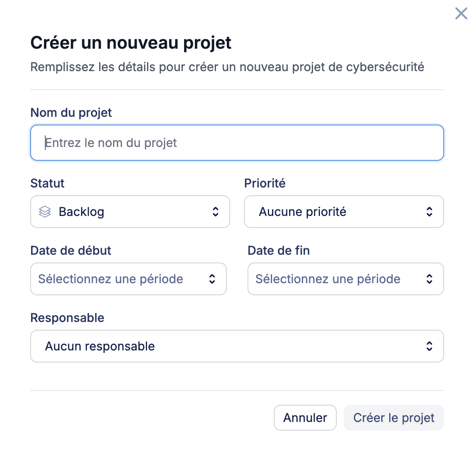Focus the project name input field
This screenshot has width=476, height=450.
click(237, 143)
